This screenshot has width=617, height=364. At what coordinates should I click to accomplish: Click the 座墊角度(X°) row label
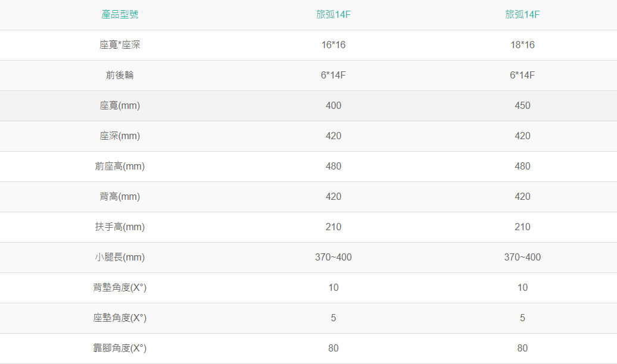tap(120, 318)
